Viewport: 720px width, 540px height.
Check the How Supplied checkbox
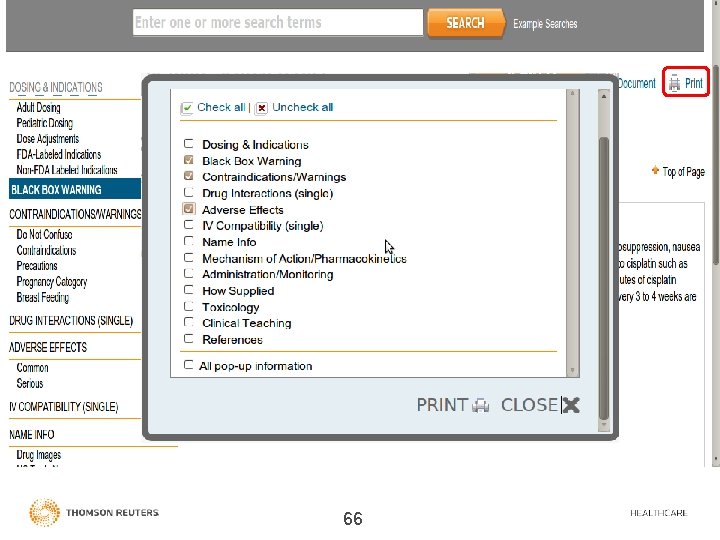(188, 290)
